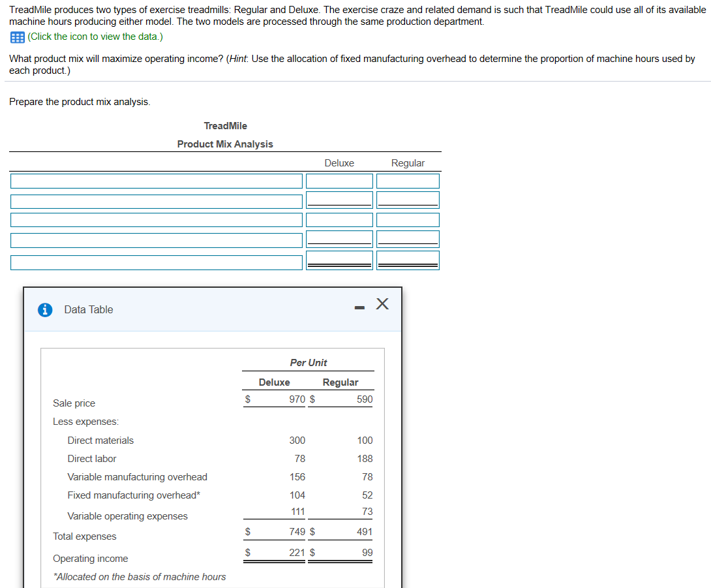Click final double-underlined Deluxe total field
The image size is (711, 588).
click(x=339, y=260)
